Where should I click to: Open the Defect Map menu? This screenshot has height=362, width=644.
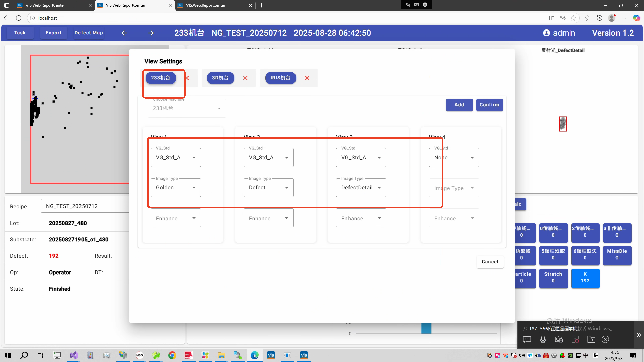coord(89,33)
